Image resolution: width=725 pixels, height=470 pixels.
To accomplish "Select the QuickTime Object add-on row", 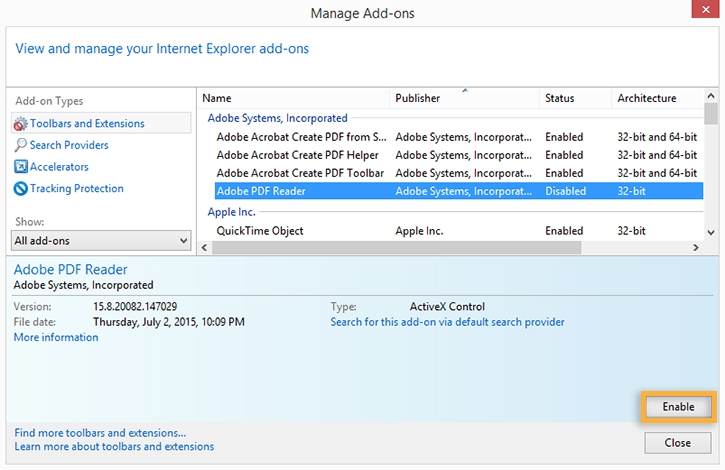I will [x=260, y=231].
